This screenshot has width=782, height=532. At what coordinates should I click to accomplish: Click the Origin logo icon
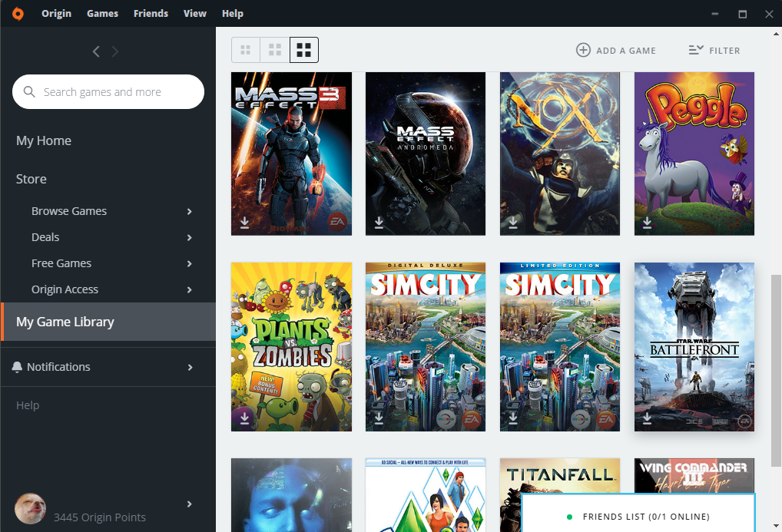(18, 14)
